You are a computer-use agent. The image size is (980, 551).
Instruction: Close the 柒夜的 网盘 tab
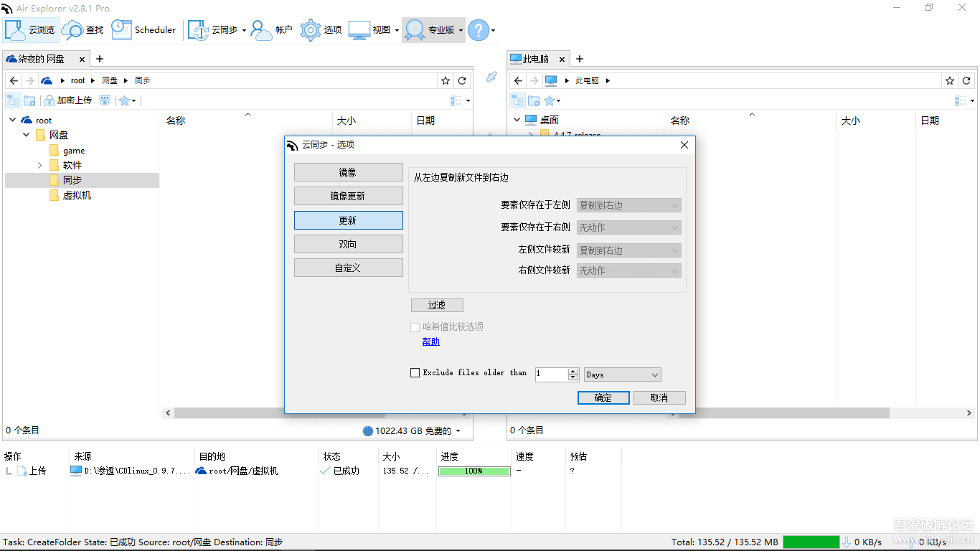(x=81, y=59)
